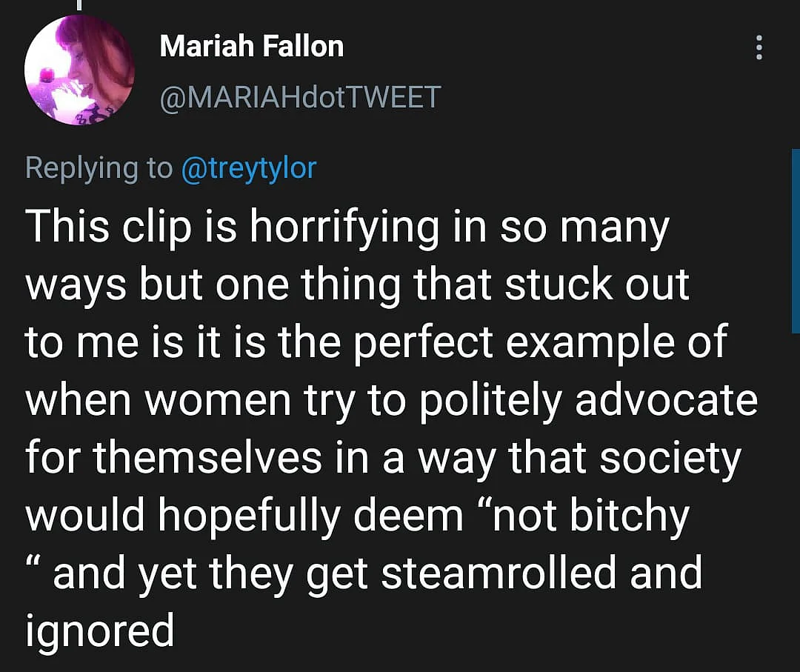
Task: Click the thread connector line above avatar
Action: coord(79,5)
